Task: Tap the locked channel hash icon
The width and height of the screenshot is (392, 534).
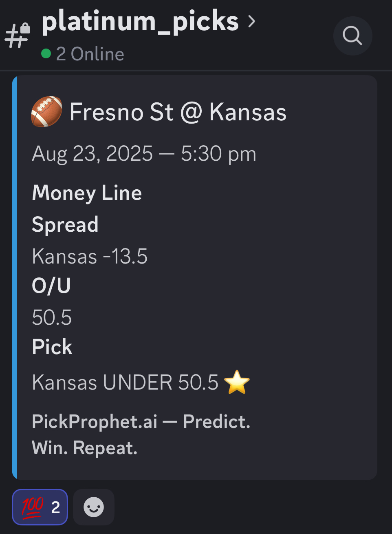Action: (18, 35)
